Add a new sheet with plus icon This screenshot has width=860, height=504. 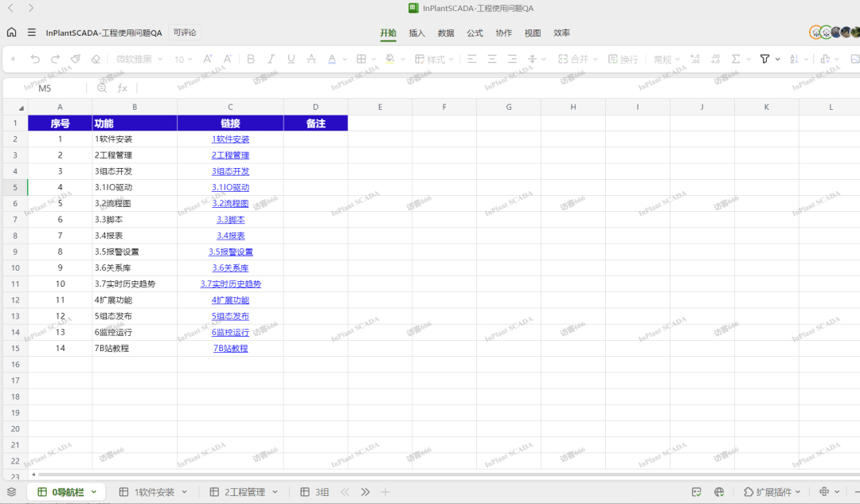(385, 492)
